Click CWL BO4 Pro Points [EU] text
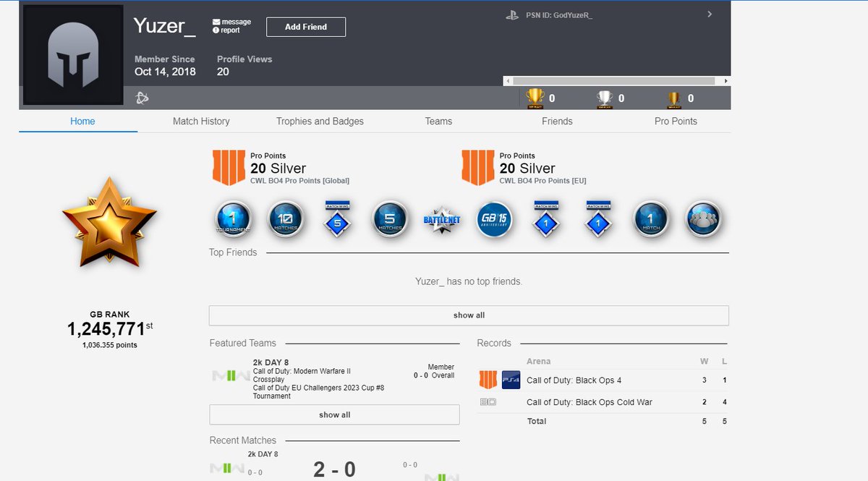868x481 pixels. (x=542, y=181)
